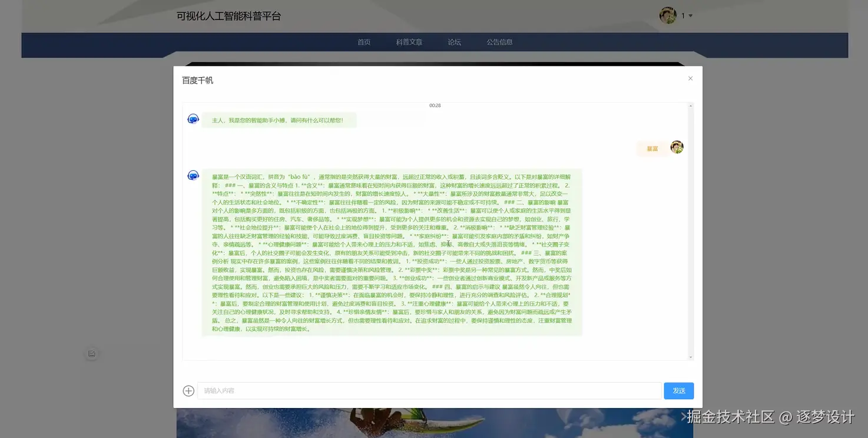The image size is (868, 438).
Task: Click the 00:28 timestamp above the conversation
Action: [435, 105]
